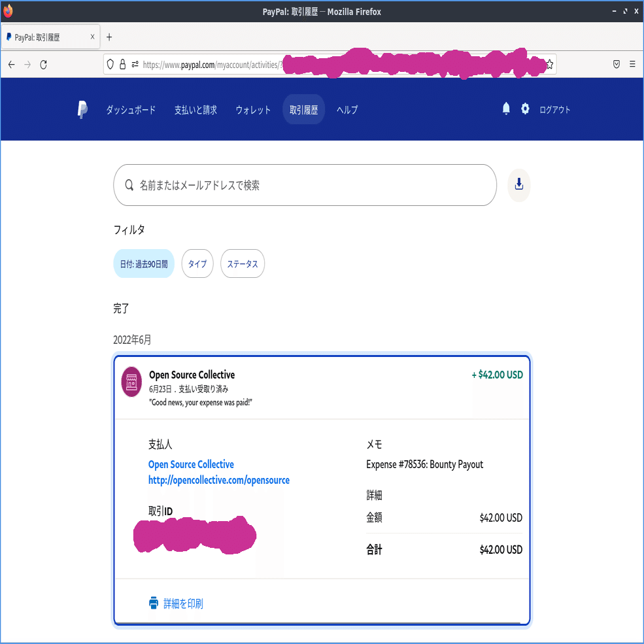Expand the ステータス filter
644x644 pixels.
tap(243, 263)
